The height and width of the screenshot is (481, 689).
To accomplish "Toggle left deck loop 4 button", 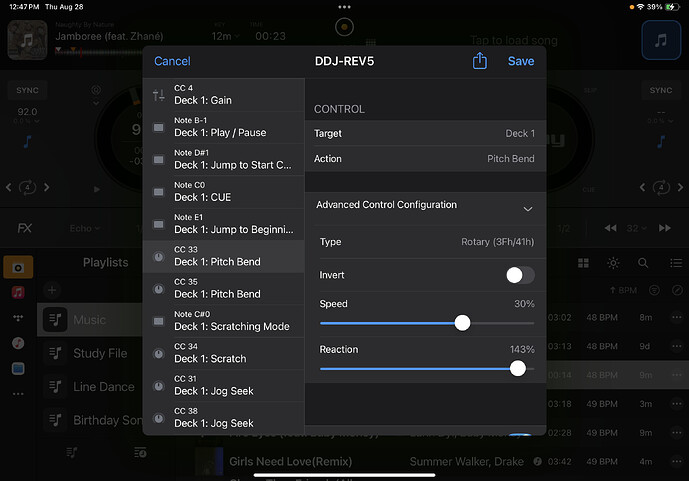I will 27,188.
